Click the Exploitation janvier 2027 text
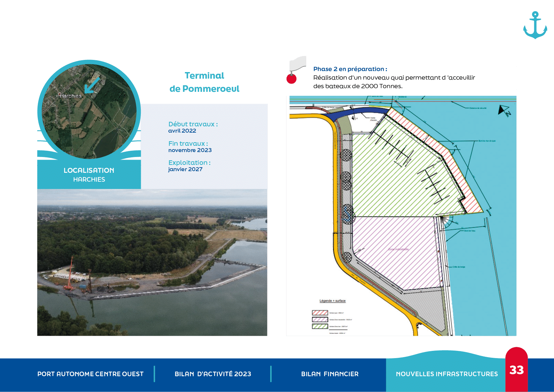554x392 pixels. [189, 166]
